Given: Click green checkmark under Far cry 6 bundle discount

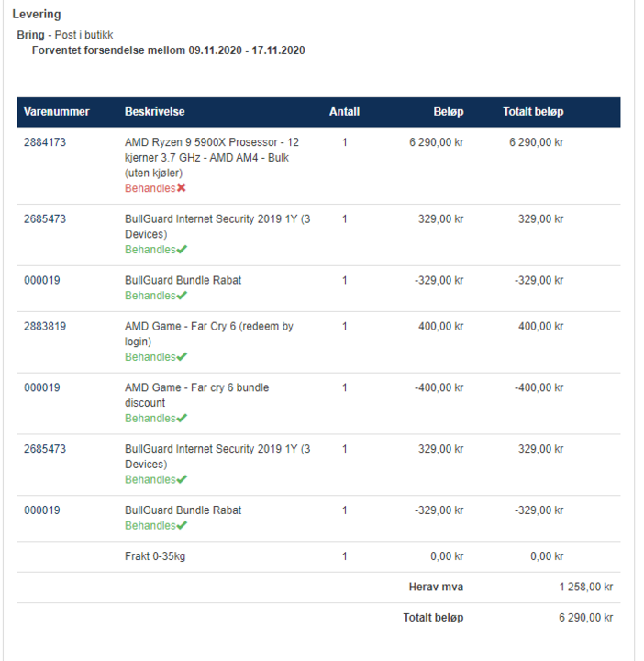Looking at the screenshot, I should pyautogui.click(x=182, y=419).
